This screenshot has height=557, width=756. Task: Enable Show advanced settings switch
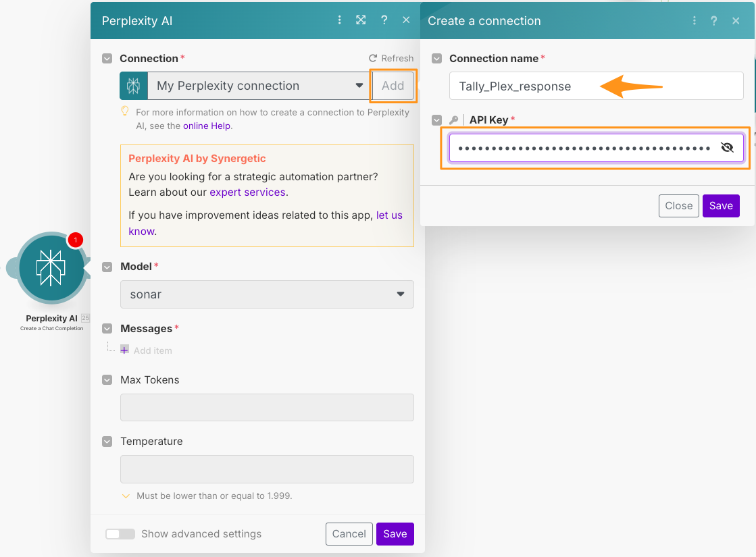(120, 534)
